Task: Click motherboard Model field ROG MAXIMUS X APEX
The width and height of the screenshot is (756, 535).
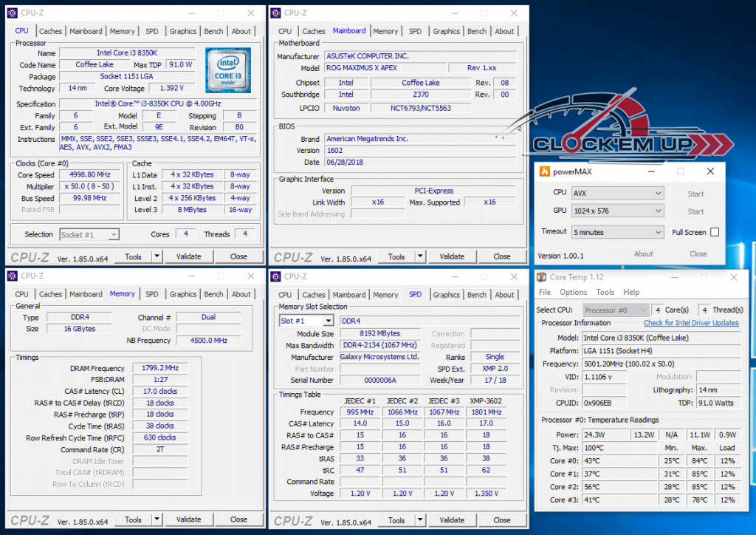Action: coord(384,68)
